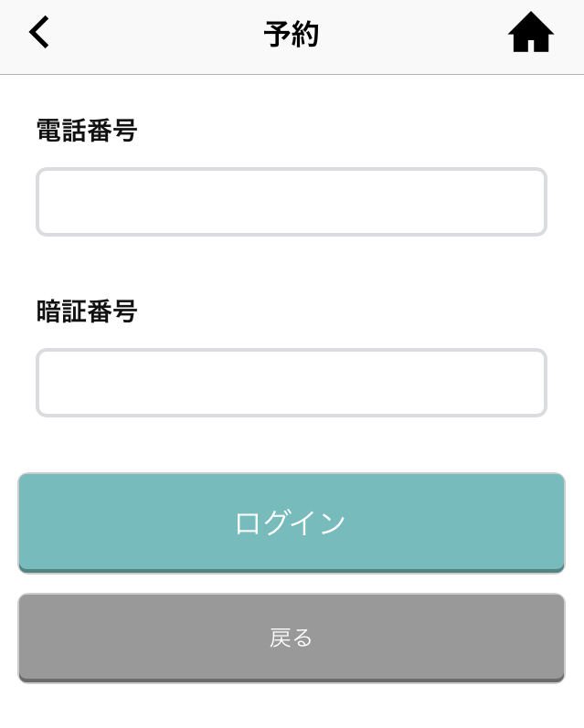584x728 pixels.
Task: Click the 電話番号 label text
Action: point(87,130)
